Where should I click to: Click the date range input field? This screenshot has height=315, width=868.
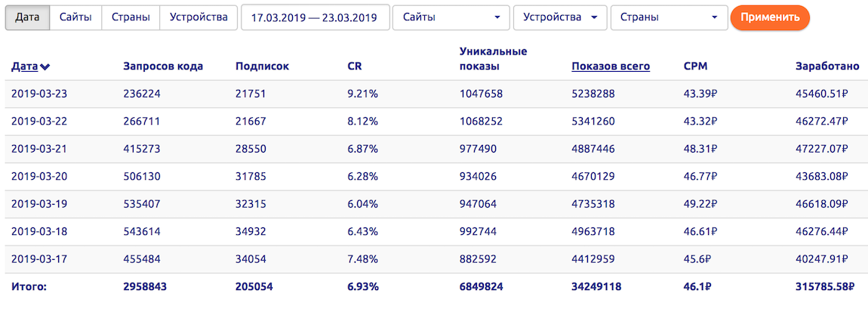coord(315,17)
